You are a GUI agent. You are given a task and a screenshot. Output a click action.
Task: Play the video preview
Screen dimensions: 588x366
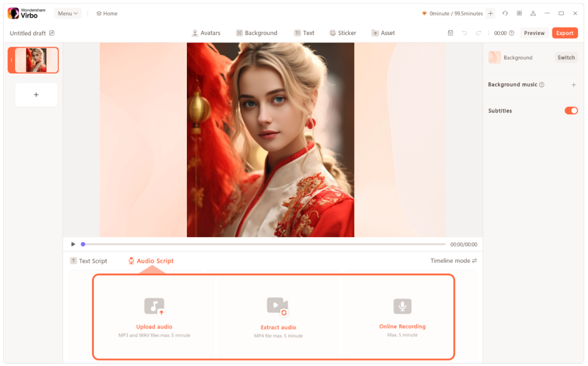click(x=73, y=245)
